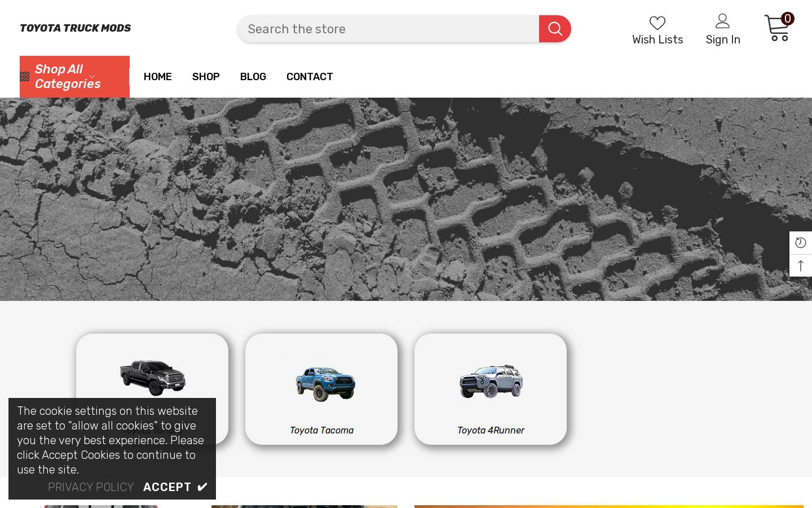Click the categories grid icon

(24, 76)
